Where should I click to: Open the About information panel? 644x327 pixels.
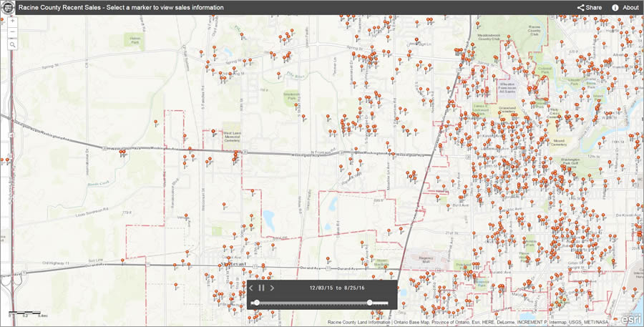[625, 7]
